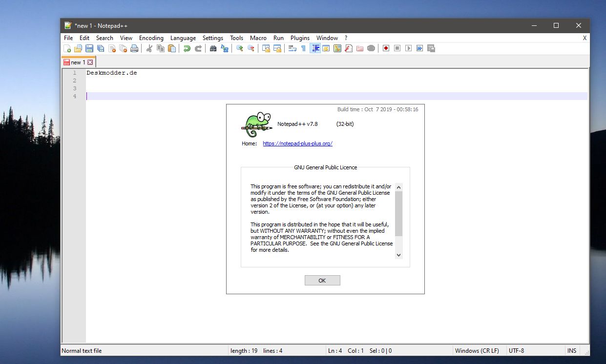Screen dimensions: 606x364
Task: Open the Encoding menu
Action: pyautogui.click(x=151, y=38)
